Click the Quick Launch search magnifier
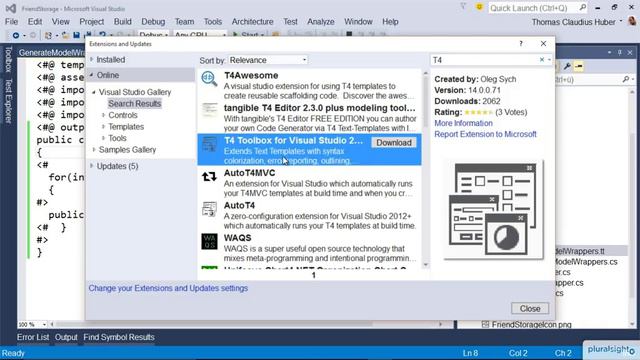 click(x=582, y=7)
